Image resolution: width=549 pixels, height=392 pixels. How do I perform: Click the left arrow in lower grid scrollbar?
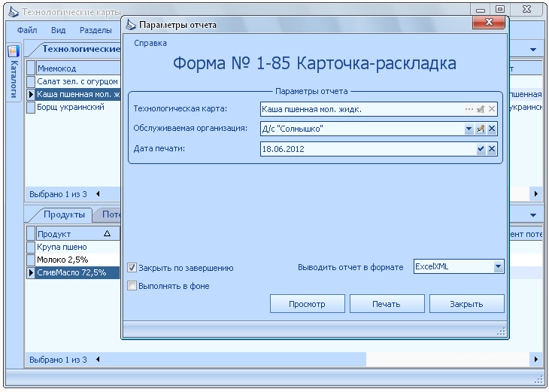(x=98, y=360)
